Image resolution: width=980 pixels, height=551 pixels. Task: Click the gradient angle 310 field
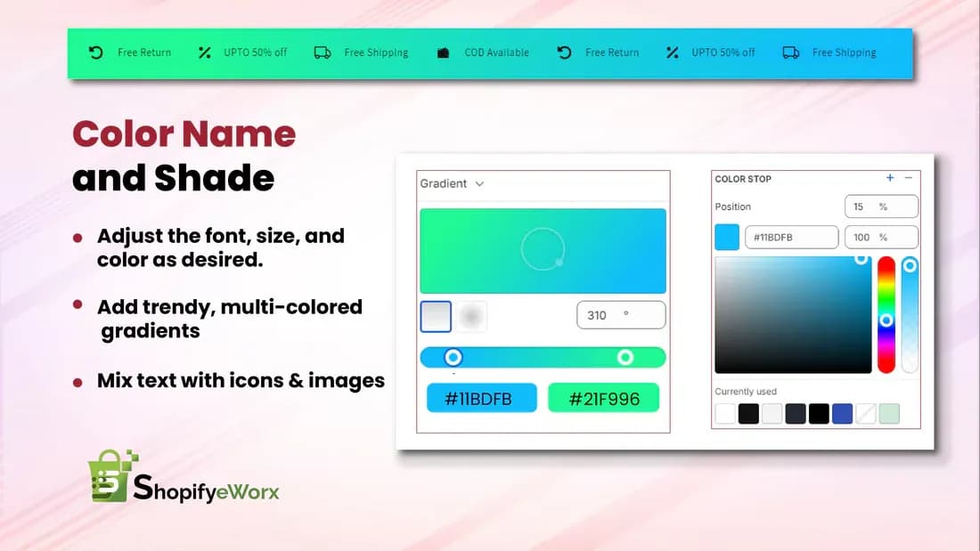[621, 315]
